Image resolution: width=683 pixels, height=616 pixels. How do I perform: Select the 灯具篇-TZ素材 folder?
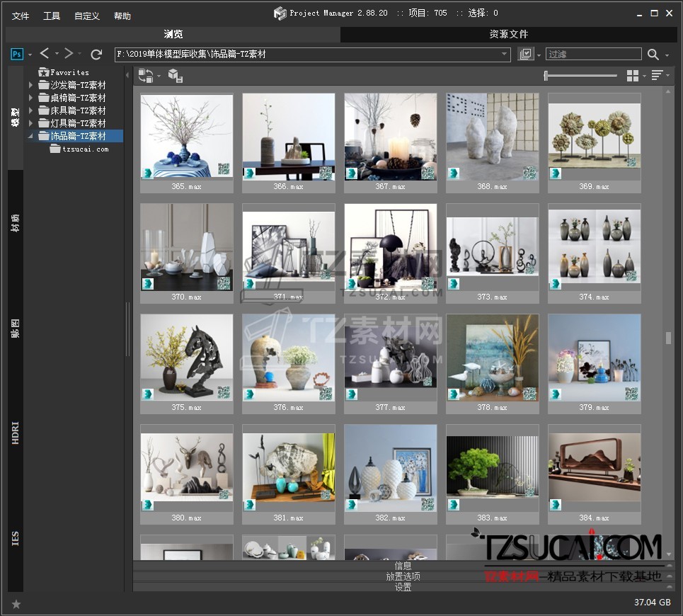(x=72, y=123)
